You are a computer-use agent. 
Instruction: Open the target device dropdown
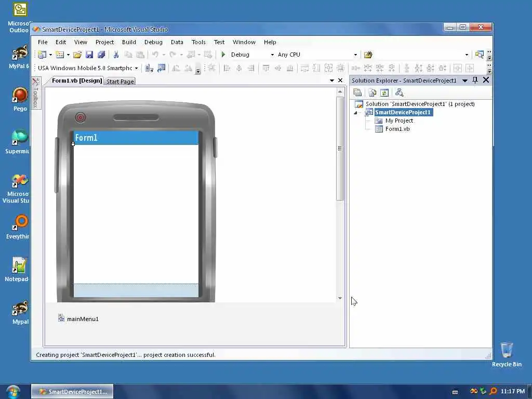[137, 68]
